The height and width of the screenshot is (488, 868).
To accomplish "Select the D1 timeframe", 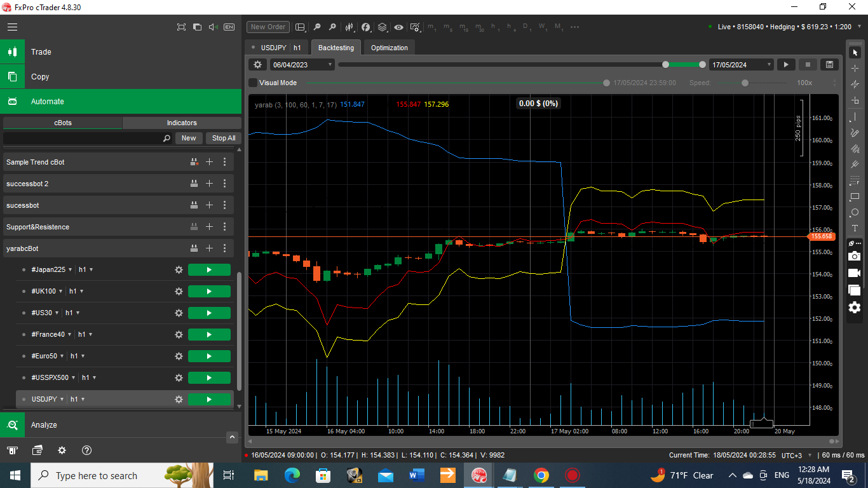I will coord(527,27).
